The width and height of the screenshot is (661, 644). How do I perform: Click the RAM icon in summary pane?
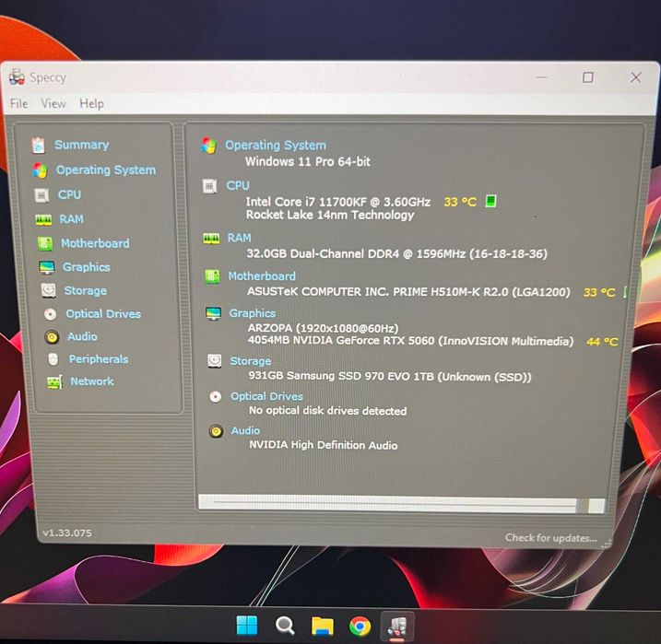211,239
